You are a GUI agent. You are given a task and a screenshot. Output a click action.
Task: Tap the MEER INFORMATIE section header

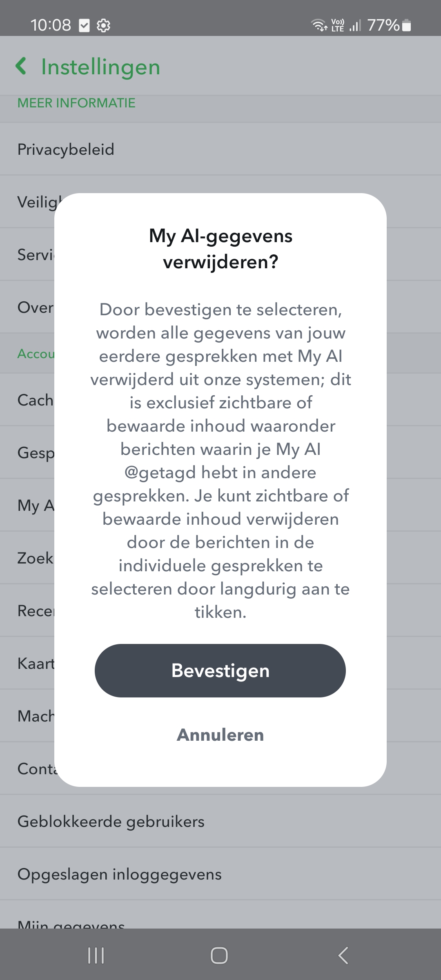click(76, 103)
